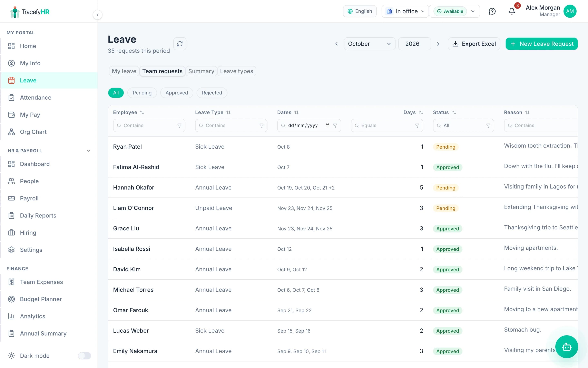Click Days filter funnel icon
Screen dimensions: 588x368
click(417, 126)
